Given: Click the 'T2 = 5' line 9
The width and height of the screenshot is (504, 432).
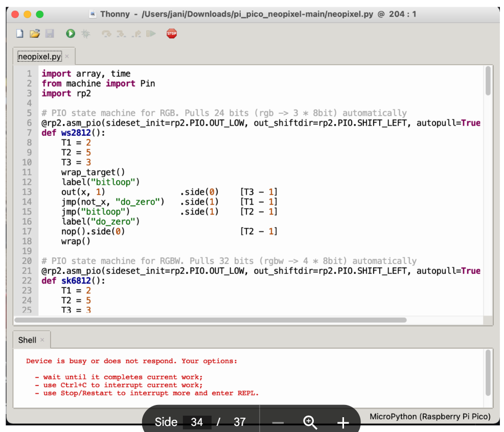Looking at the screenshot, I should [x=76, y=153].
